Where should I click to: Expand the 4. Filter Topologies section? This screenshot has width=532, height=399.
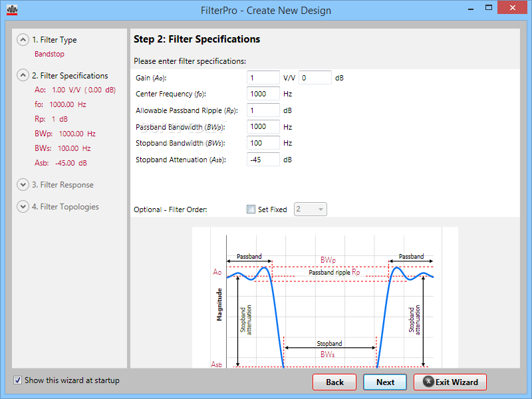pyautogui.click(x=23, y=206)
